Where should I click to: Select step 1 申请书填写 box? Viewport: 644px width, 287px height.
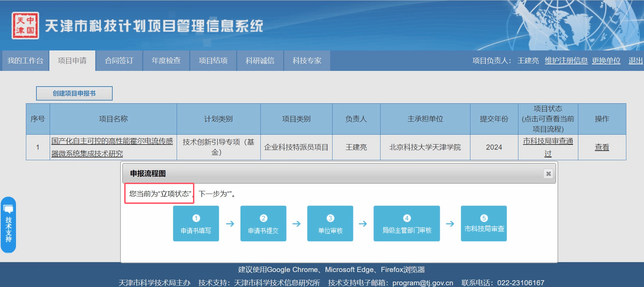196,224
